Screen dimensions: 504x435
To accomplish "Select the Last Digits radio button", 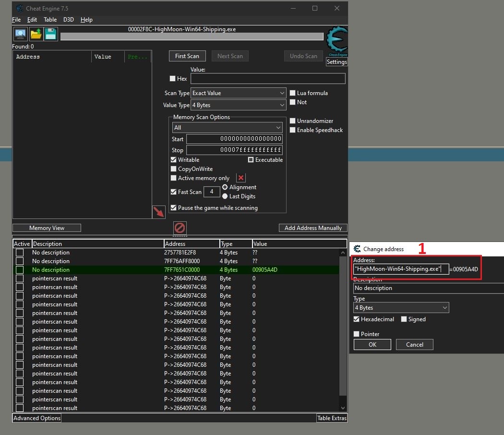I will pos(225,196).
